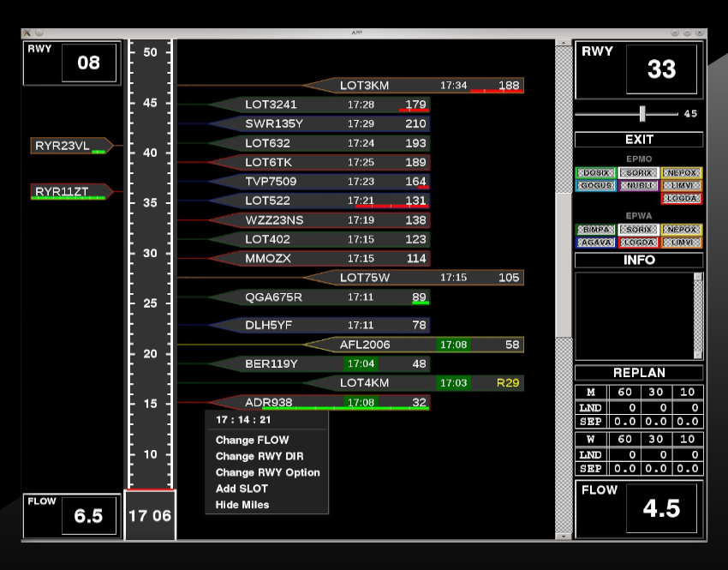Screen dimensions: 728x570
Task: Click the INFO box scroll-up arrow
Action: [x=698, y=278]
